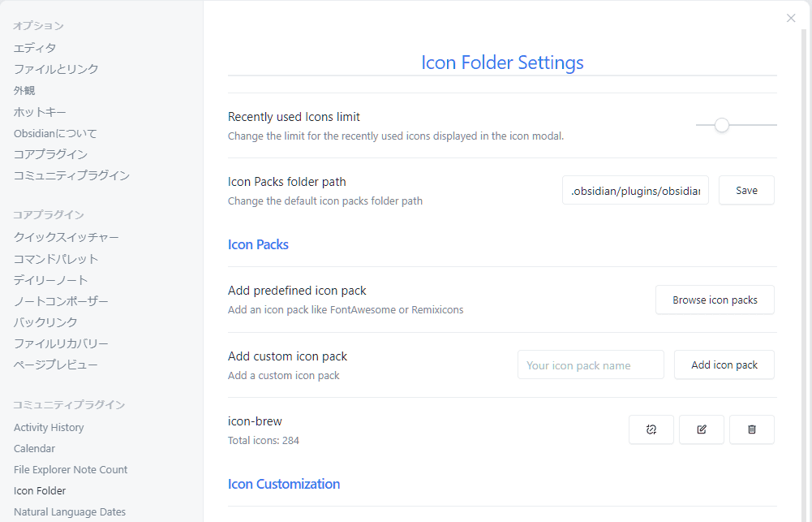
Task: Click Browse icon packs button
Action: point(715,300)
